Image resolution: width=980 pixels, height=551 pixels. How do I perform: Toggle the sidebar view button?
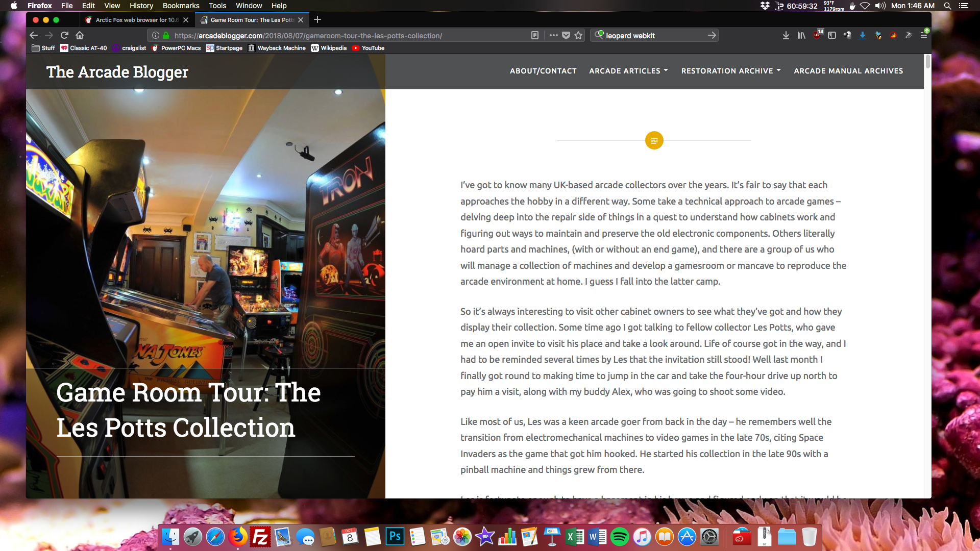coord(832,35)
